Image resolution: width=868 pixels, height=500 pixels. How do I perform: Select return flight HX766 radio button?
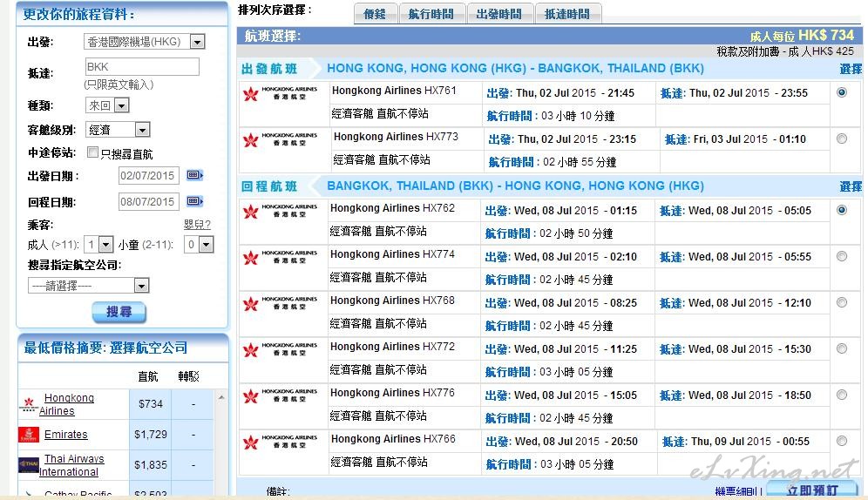[x=842, y=441]
